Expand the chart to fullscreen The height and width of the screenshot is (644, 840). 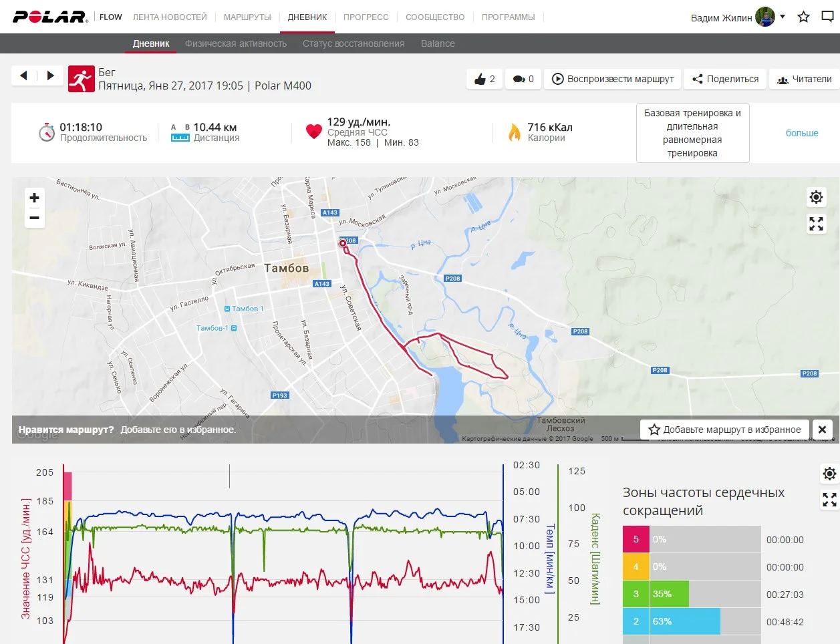click(x=829, y=500)
